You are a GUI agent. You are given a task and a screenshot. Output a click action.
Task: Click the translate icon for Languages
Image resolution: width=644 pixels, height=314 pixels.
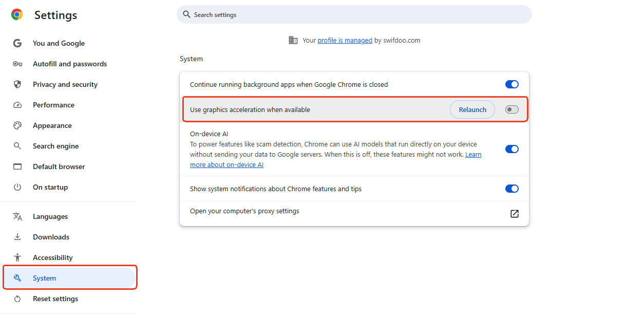click(17, 216)
